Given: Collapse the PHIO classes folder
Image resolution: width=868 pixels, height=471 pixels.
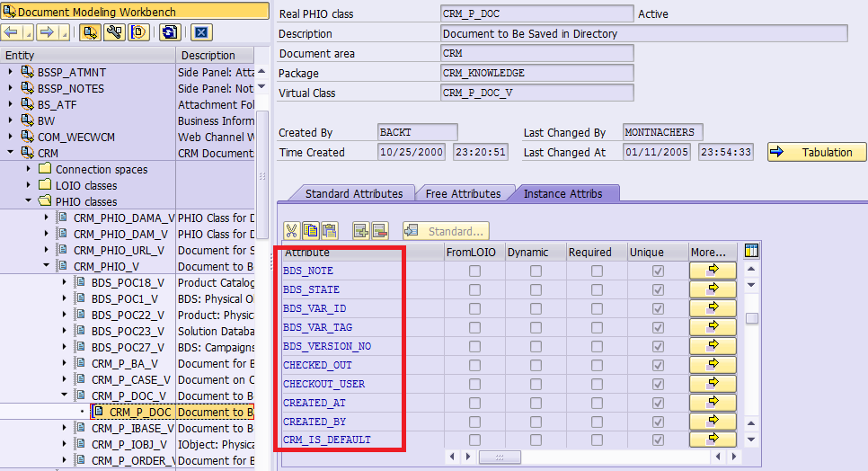Looking at the screenshot, I should (x=29, y=200).
